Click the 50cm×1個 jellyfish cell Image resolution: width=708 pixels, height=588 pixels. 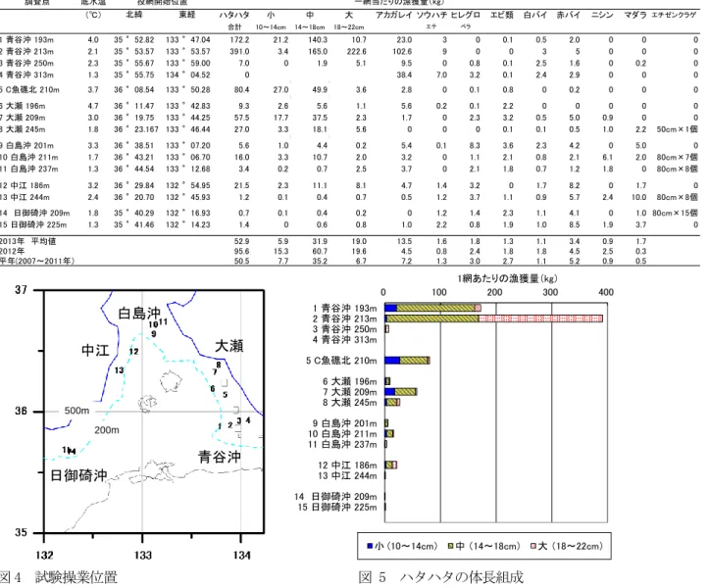pos(677,129)
